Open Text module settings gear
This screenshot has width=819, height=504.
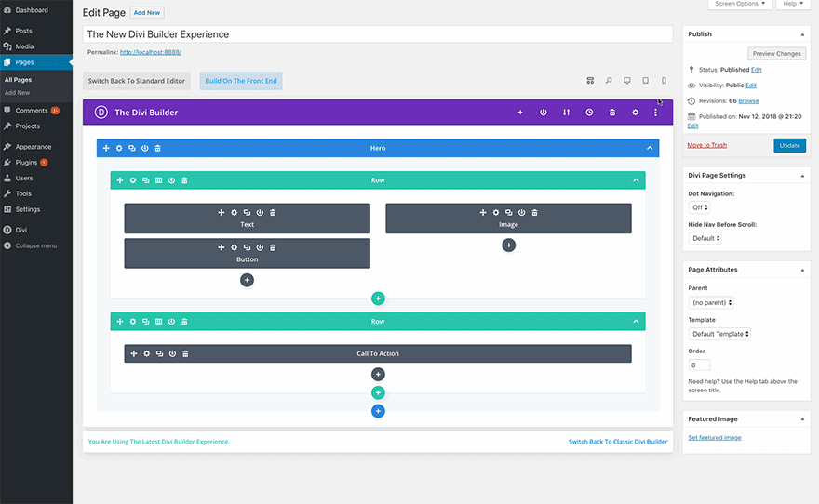(x=234, y=213)
